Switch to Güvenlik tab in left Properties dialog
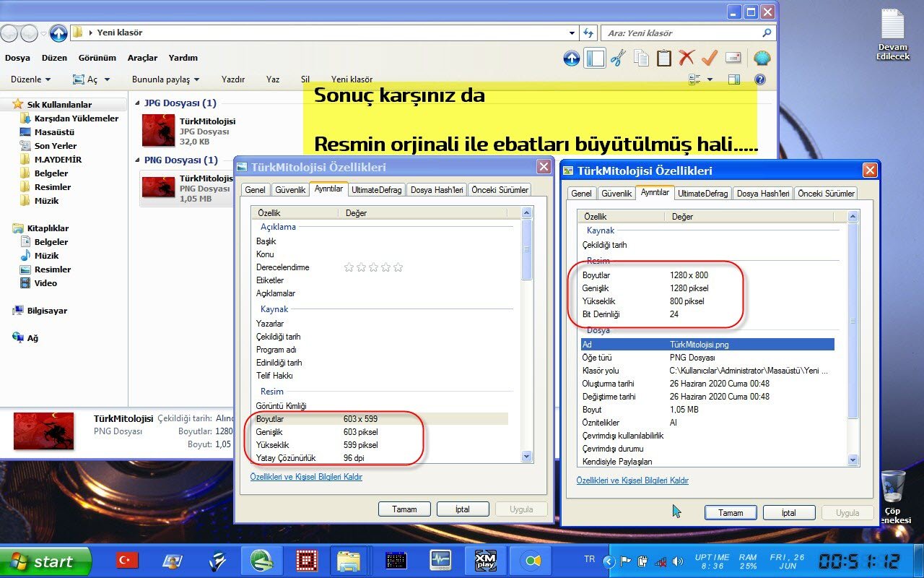Screen dimensions: 924x578 290,190
